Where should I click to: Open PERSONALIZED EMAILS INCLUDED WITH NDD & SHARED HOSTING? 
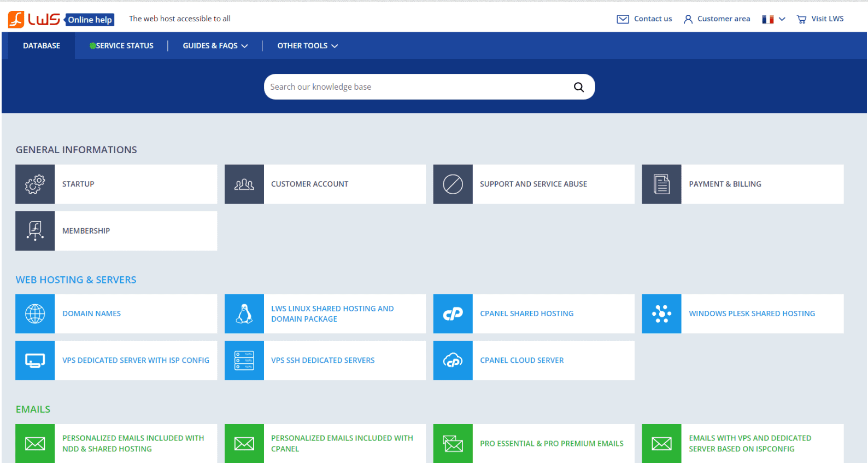[133, 444]
